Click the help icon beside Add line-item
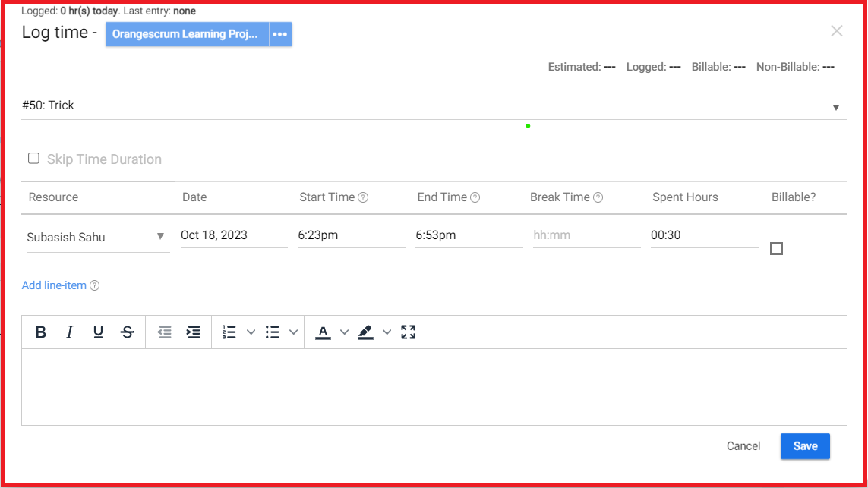The height and width of the screenshot is (488, 868). 95,285
